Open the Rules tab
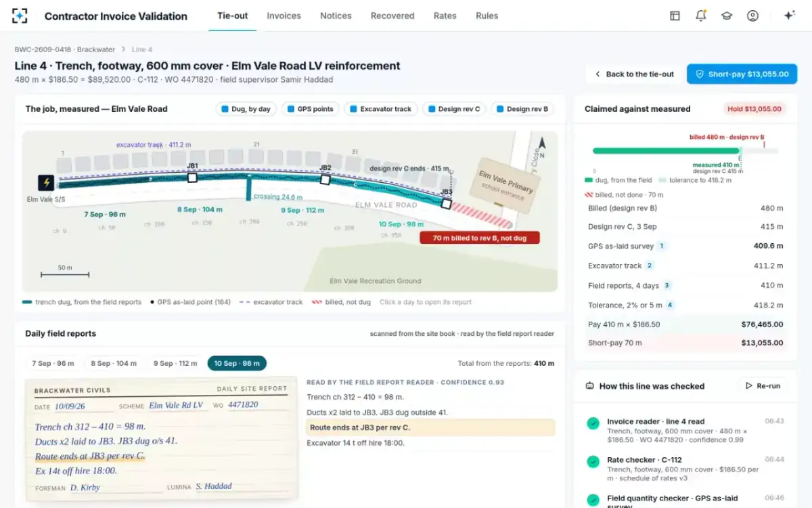 click(x=487, y=16)
